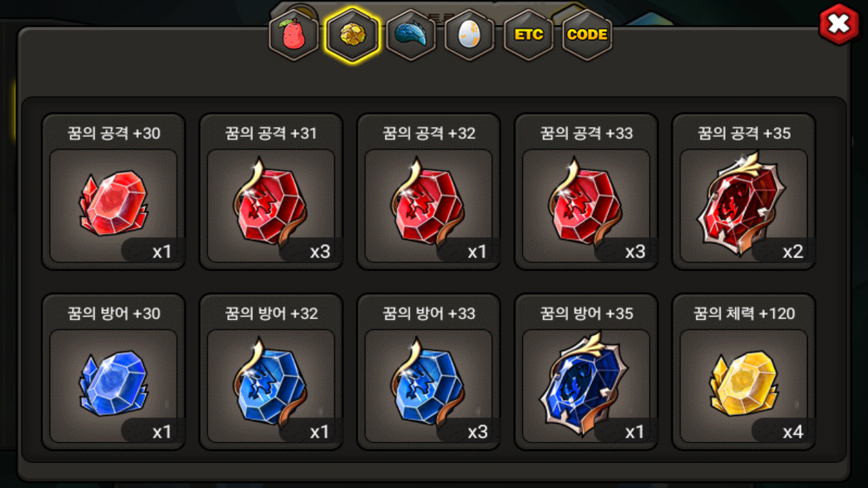
Task: Close the inventory panel with red X
Action: tap(839, 24)
